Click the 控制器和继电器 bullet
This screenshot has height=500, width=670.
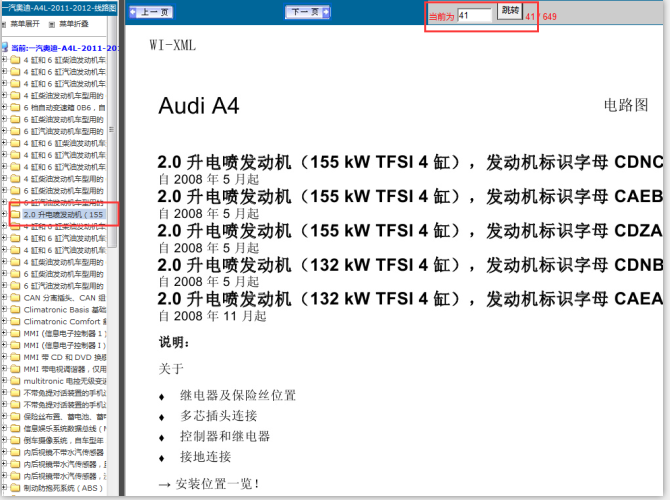tap(225, 436)
